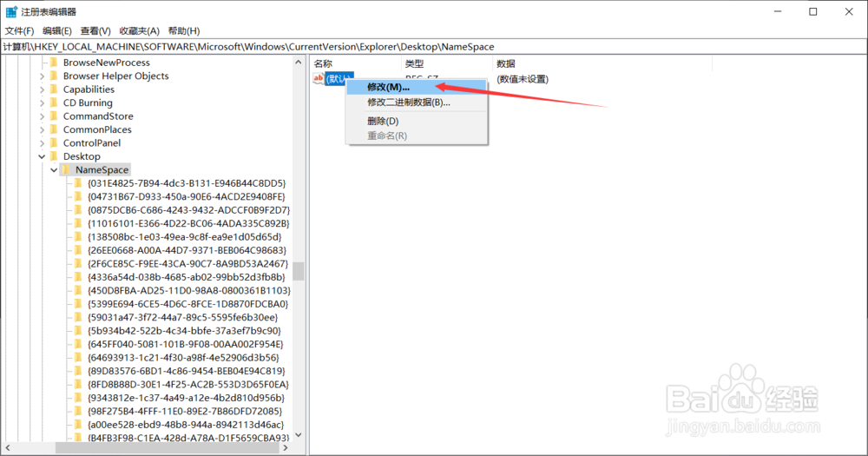Choose 修改二进制数据(B)... from context menu
Screen dimensions: 868x456
(x=417, y=102)
